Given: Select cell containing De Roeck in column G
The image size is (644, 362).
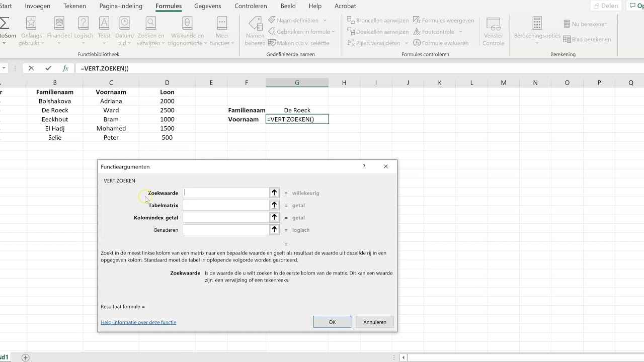Looking at the screenshot, I should (x=297, y=110).
